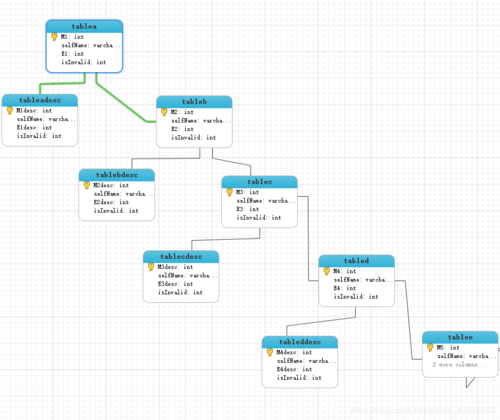Select the tablec table header

pyautogui.click(x=260, y=182)
